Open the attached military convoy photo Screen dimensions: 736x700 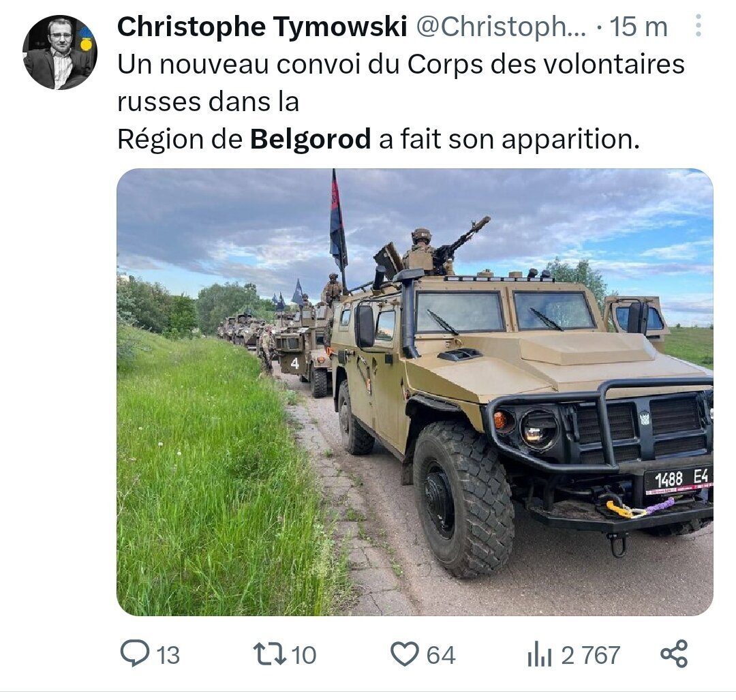[415, 392]
